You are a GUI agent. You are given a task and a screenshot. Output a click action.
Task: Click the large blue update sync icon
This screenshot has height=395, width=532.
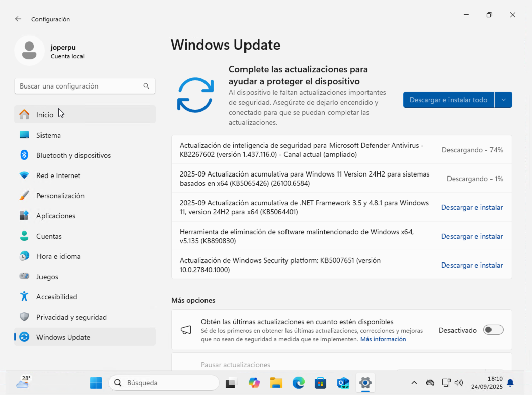click(x=195, y=95)
